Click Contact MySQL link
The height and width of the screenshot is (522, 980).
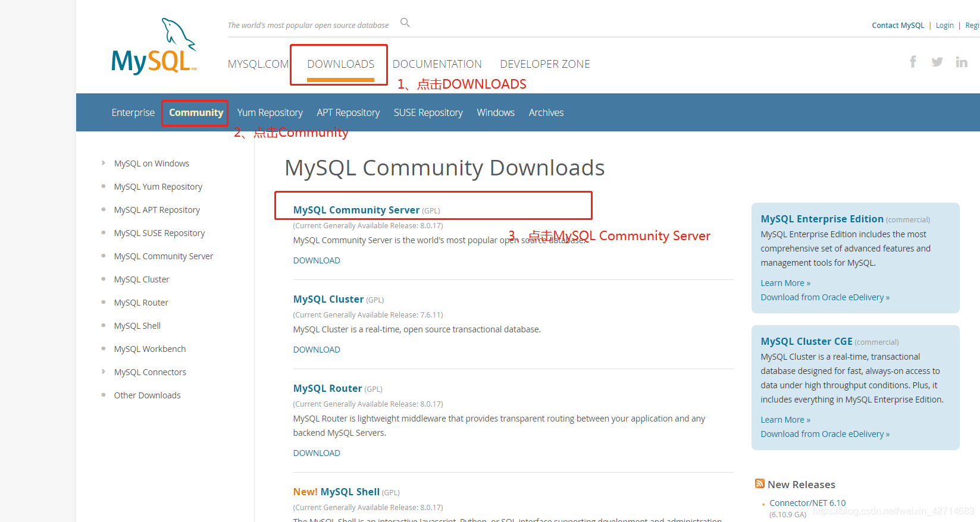(x=898, y=26)
